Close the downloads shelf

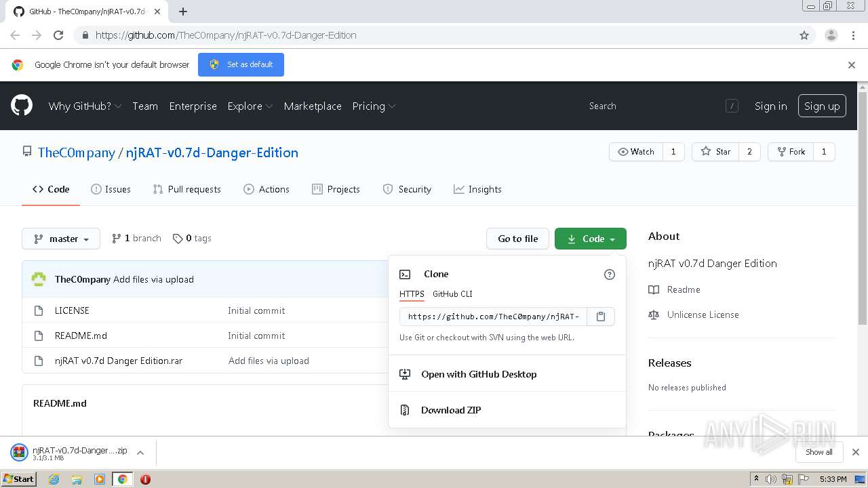point(856,452)
